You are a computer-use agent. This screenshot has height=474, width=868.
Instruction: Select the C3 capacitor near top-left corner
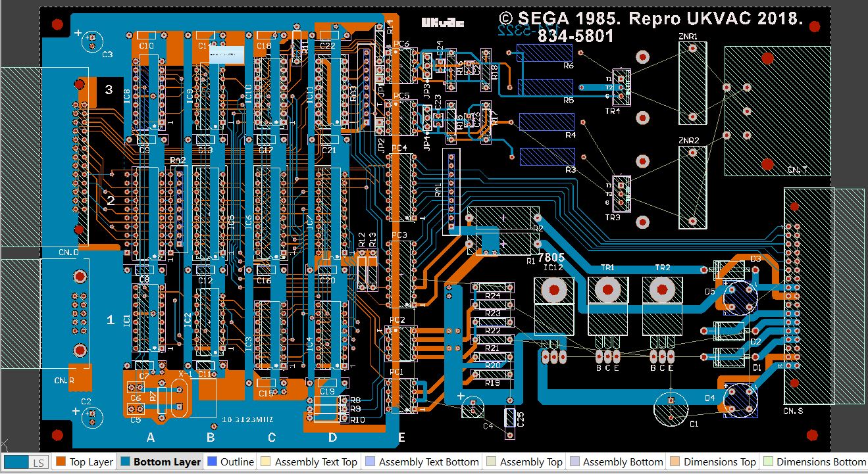pyautogui.click(x=92, y=41)
